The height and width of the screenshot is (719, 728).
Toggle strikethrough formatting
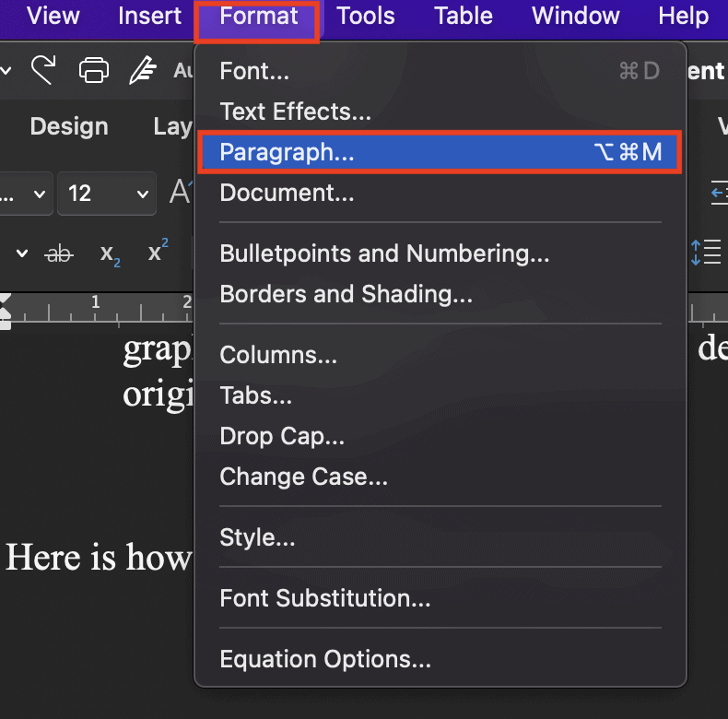tap(59, 254)
